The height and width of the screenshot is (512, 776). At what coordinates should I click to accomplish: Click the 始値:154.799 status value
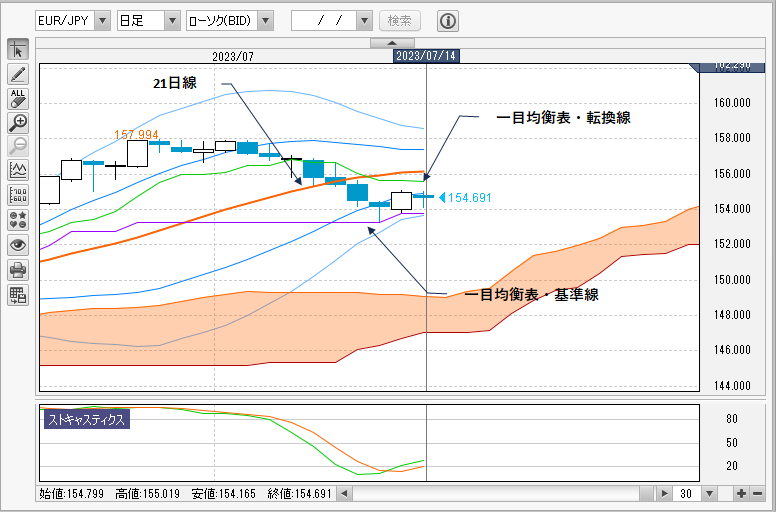pos(72,494)
